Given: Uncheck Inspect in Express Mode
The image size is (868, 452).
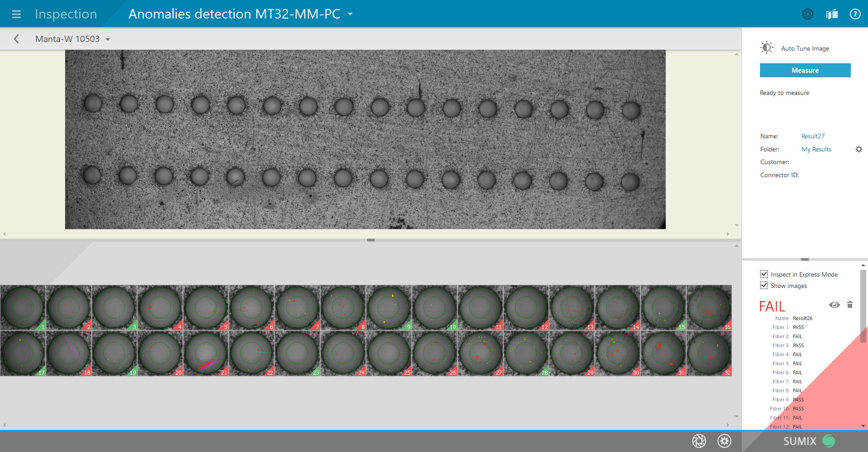Looking at the screenshot, I should pyautogui.click(x=764, y=274).
